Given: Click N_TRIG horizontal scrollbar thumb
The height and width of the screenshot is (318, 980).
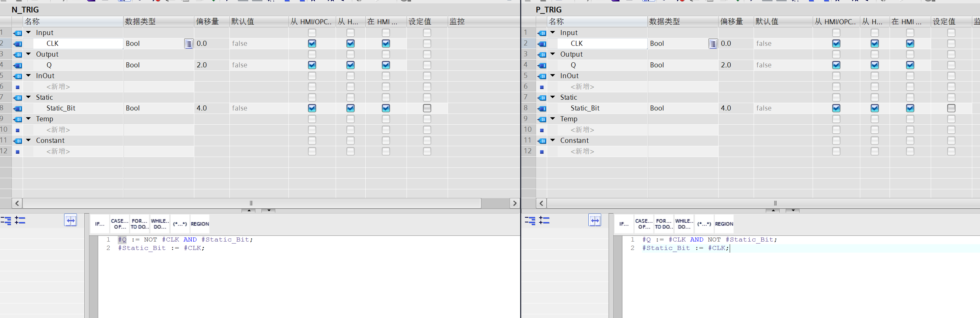Looking at the screenshot, I should pyautogui.click(x=251, y=203).
